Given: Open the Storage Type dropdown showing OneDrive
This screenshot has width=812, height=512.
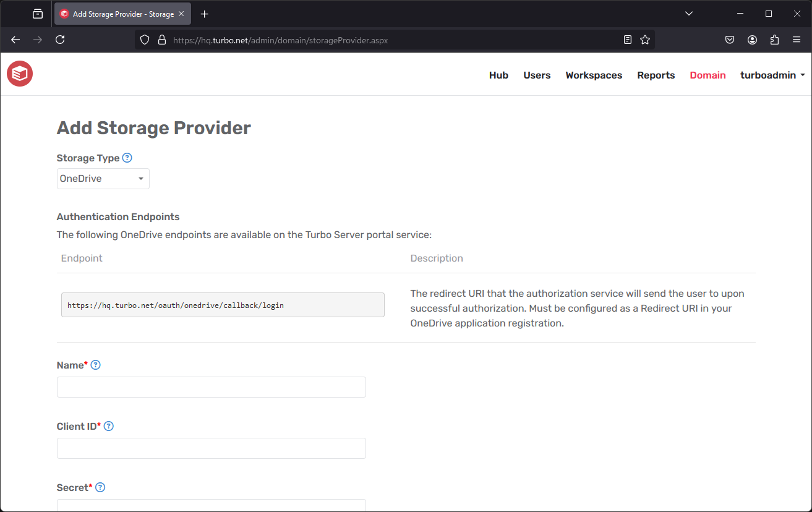Looking at the screenshot, I should (103, 179).
